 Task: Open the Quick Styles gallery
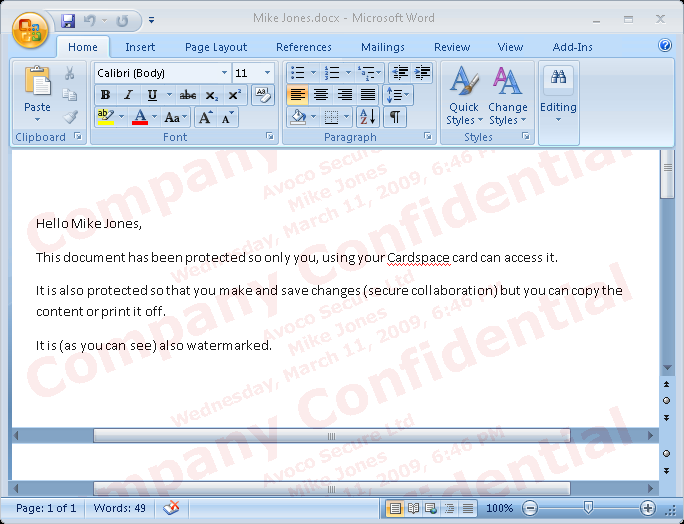[x=463, y=98]
